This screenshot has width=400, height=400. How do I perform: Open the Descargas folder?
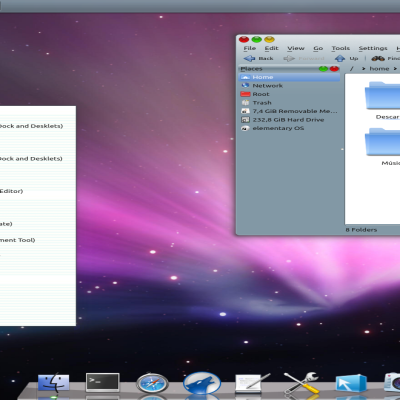click(383, 100)
